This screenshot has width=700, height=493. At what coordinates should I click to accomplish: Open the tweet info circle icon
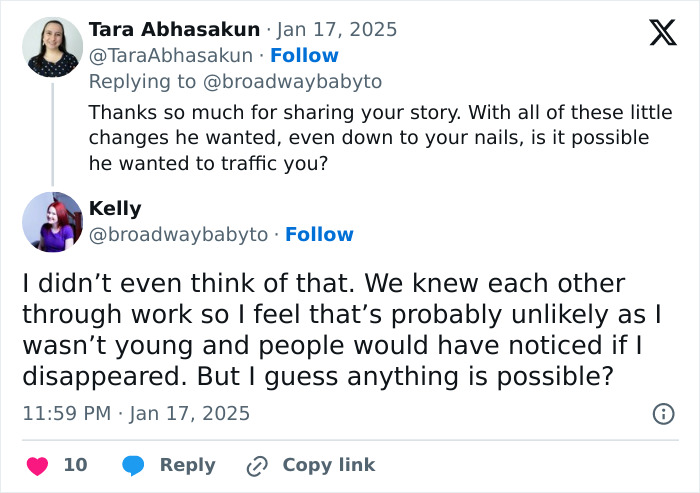coord(662,413)
